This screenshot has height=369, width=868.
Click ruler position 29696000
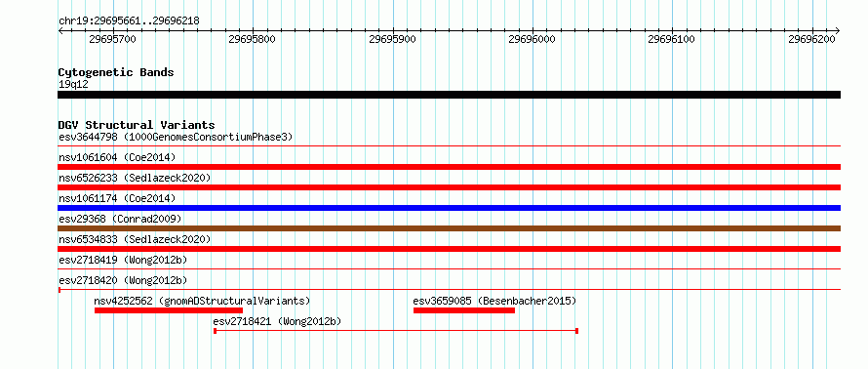point(533,39)
